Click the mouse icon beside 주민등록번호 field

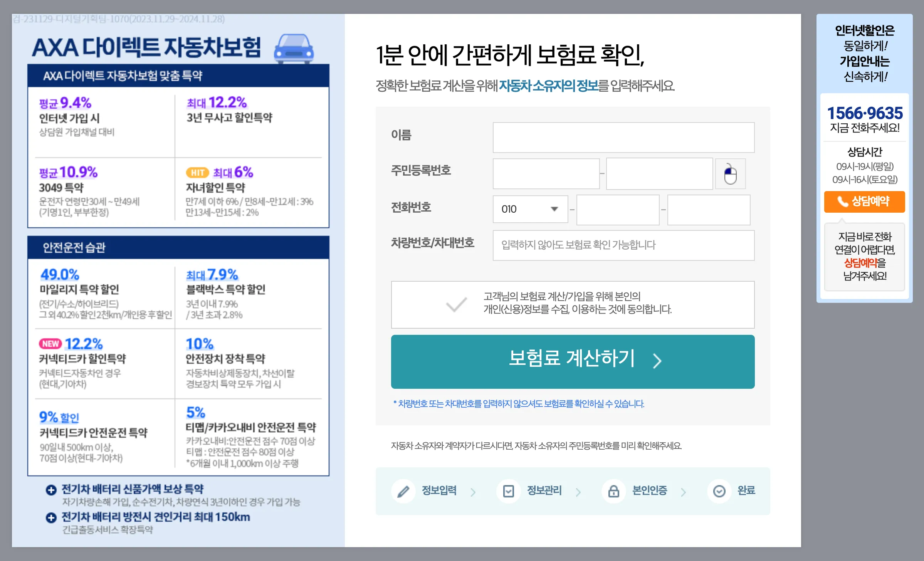730,174
